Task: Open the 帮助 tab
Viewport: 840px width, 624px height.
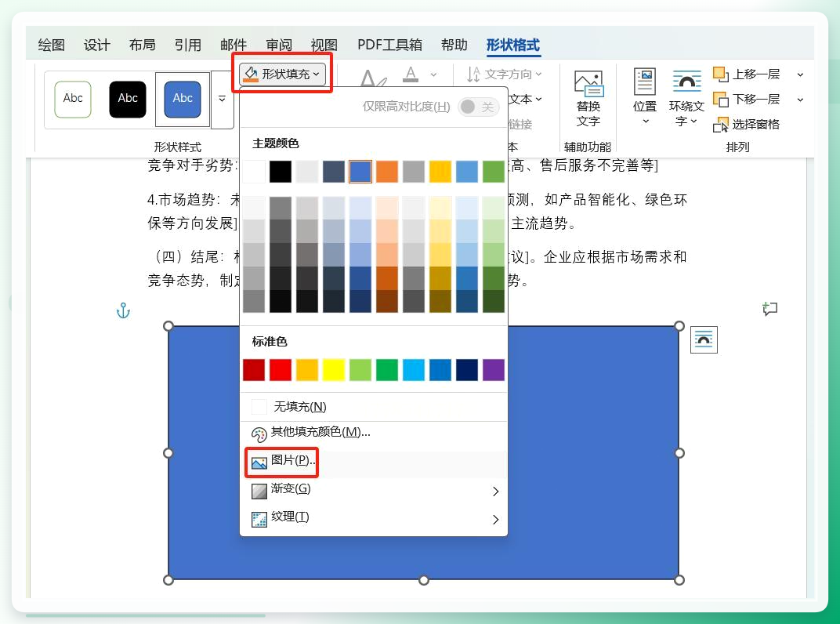Action: [454, 45]
